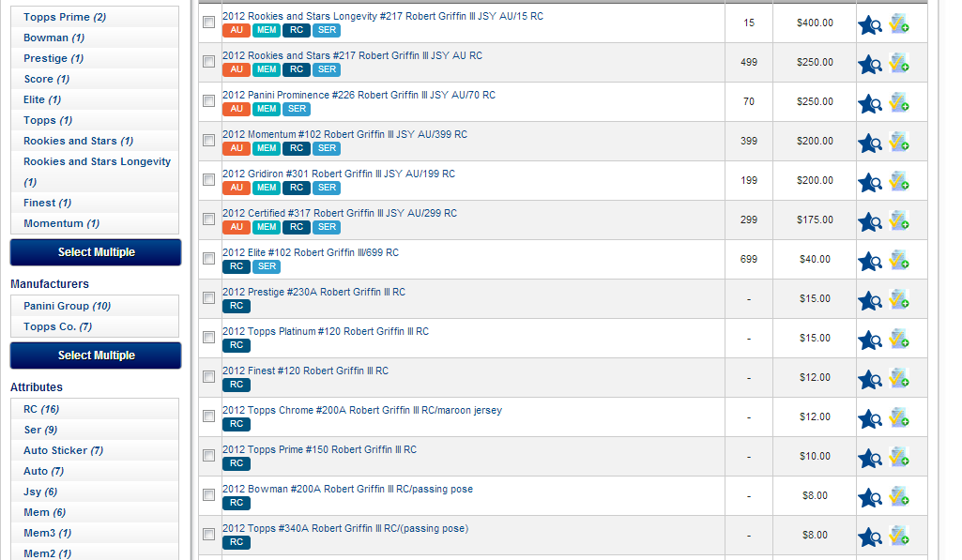
Task: Select checkbox for Topps Platinum #120
Action: pyautogui.click(x=208, y=338)
